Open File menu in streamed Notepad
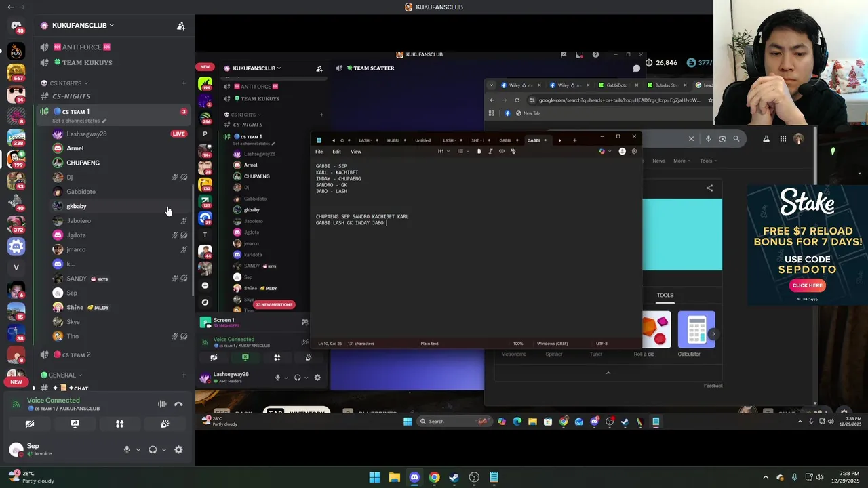 (319, 151)
